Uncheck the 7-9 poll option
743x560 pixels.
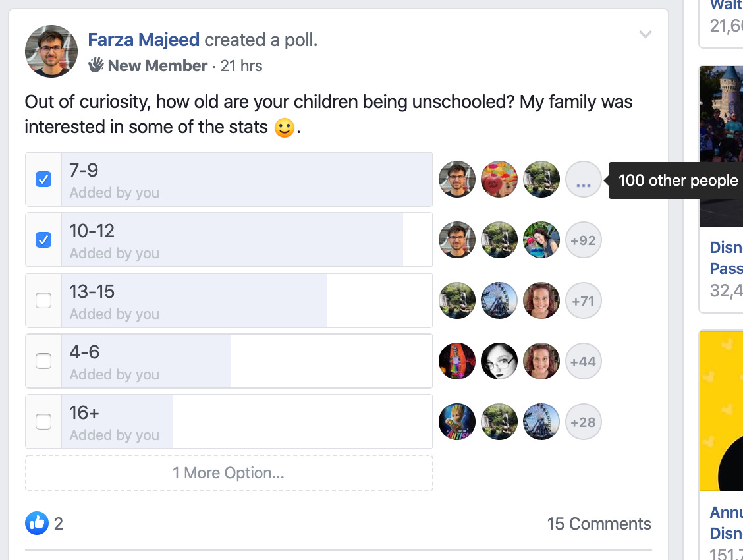43,180
